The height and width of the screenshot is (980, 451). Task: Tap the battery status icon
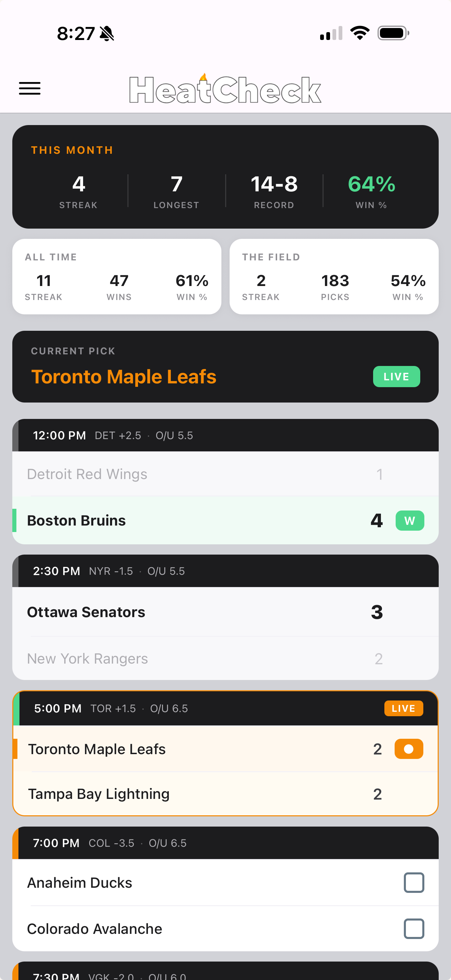coord(393,33)
